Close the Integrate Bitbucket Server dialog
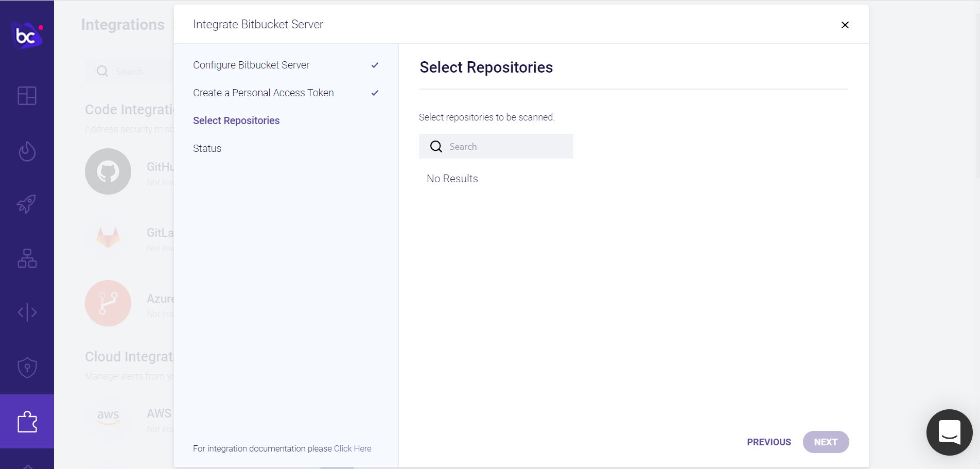 coord(845,25)
